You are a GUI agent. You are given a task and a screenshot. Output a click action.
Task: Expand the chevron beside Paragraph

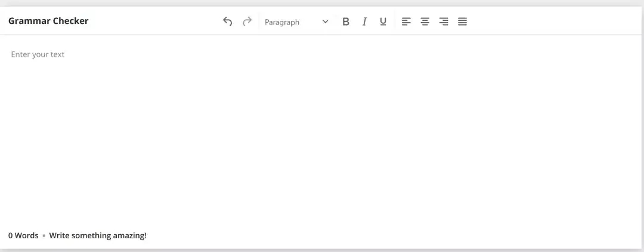point(325,21)
